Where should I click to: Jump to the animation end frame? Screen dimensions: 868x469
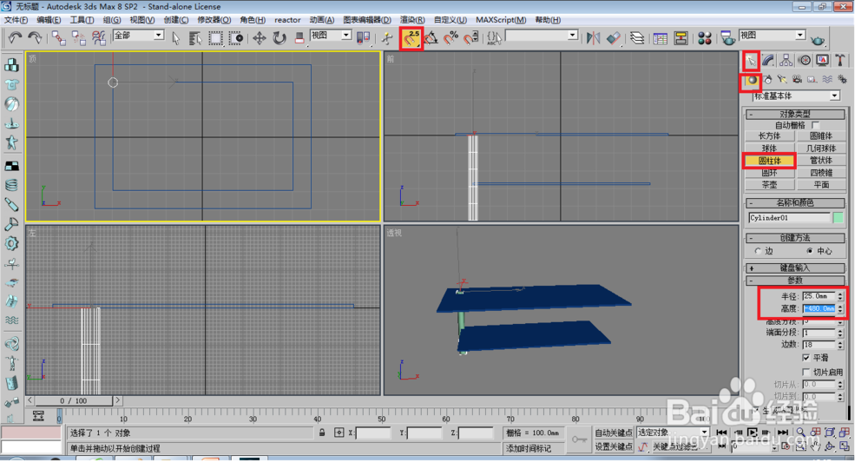[782, 433]
